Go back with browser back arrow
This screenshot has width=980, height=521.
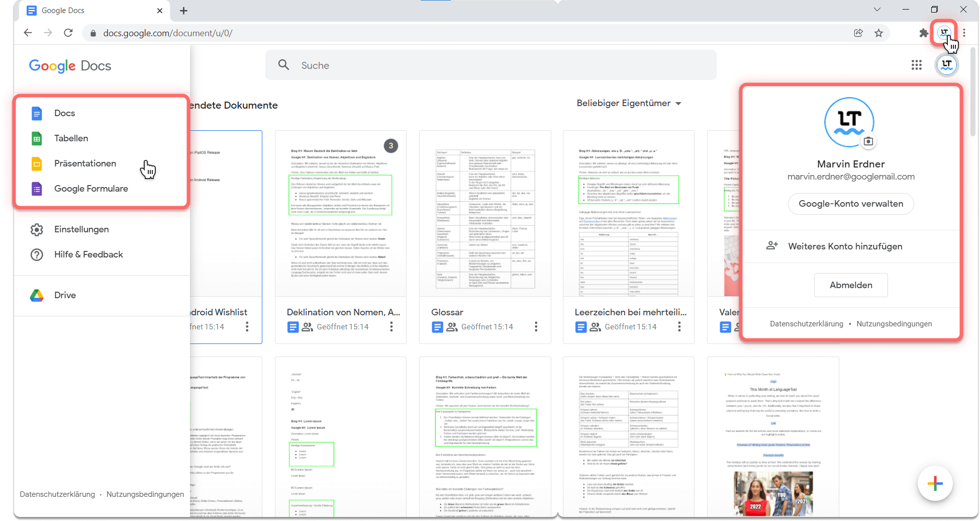(28, 33)
